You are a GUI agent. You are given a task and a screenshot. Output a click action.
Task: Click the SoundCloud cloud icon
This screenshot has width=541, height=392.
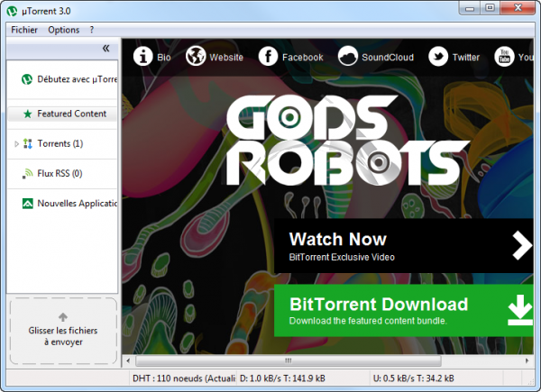point(348,56)
